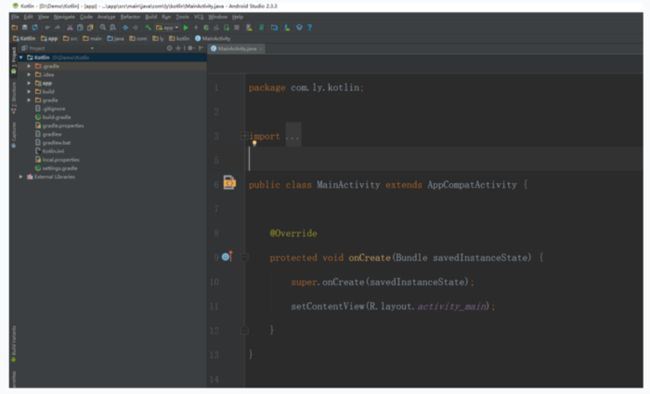Place cursor on the @Override annotation

(293, 233)
